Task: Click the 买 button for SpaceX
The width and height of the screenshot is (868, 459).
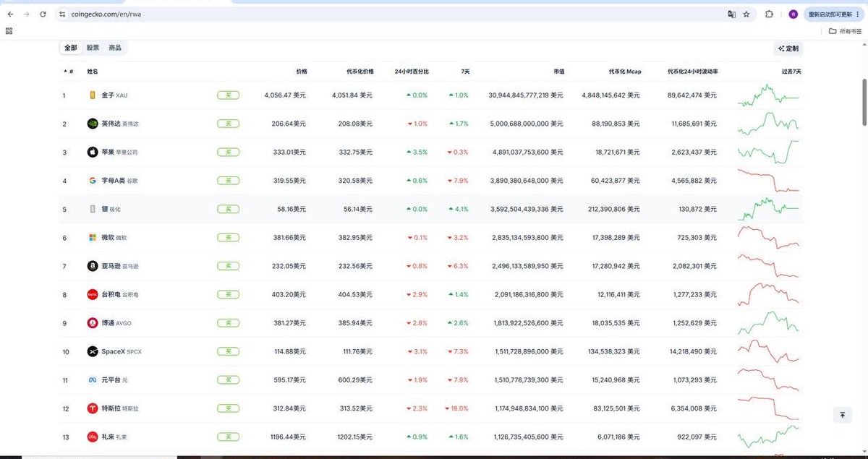Action: 228,351
